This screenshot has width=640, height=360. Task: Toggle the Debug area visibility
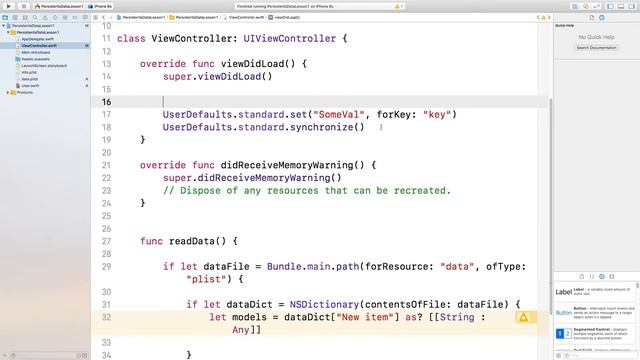pyautogui.click(x=621, y=6)
